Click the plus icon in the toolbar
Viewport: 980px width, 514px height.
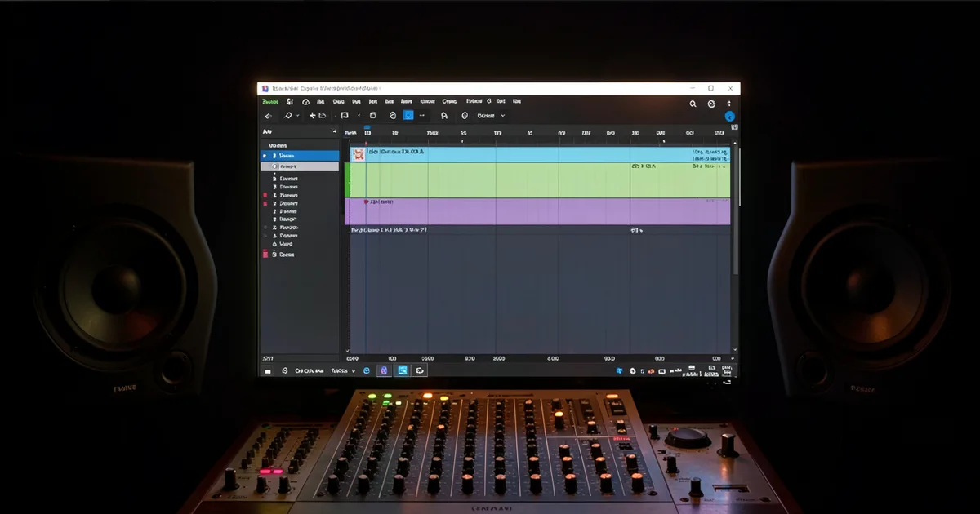click(313, 116)
